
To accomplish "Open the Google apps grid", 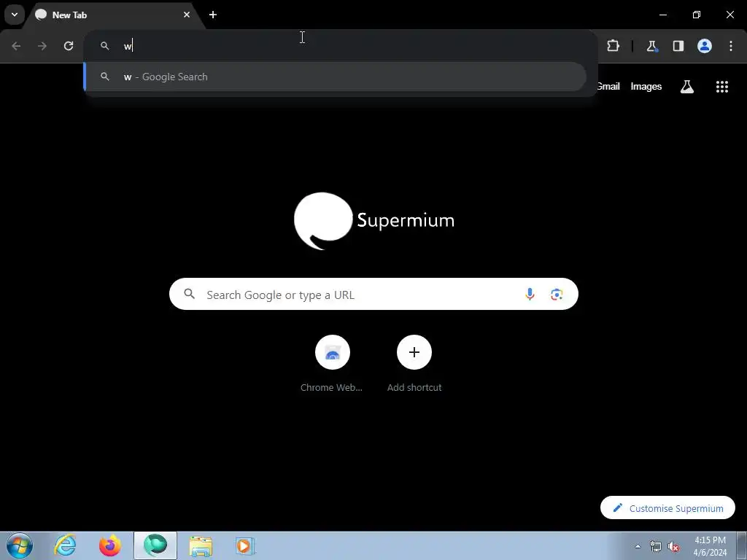I will click(722, 86).
